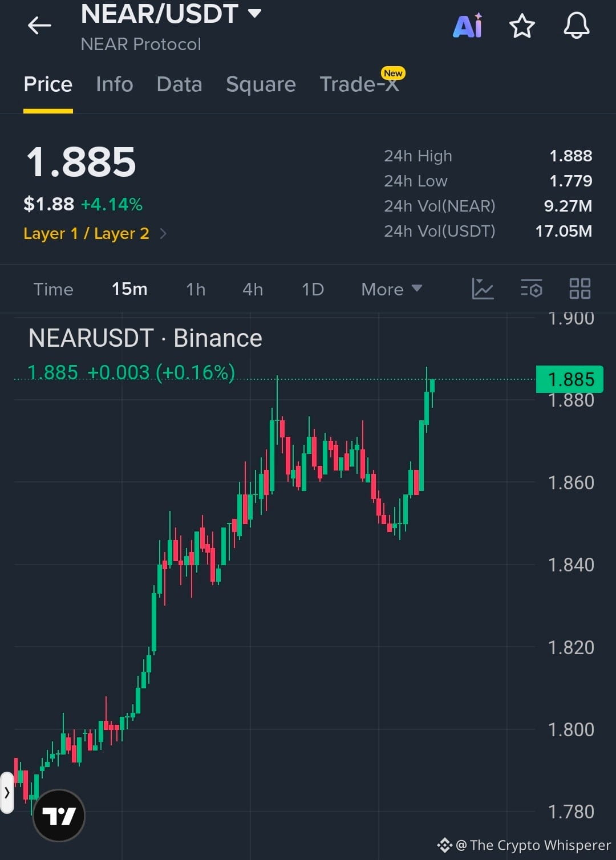Click the green 1.885 price label on axis

[570, 379]
